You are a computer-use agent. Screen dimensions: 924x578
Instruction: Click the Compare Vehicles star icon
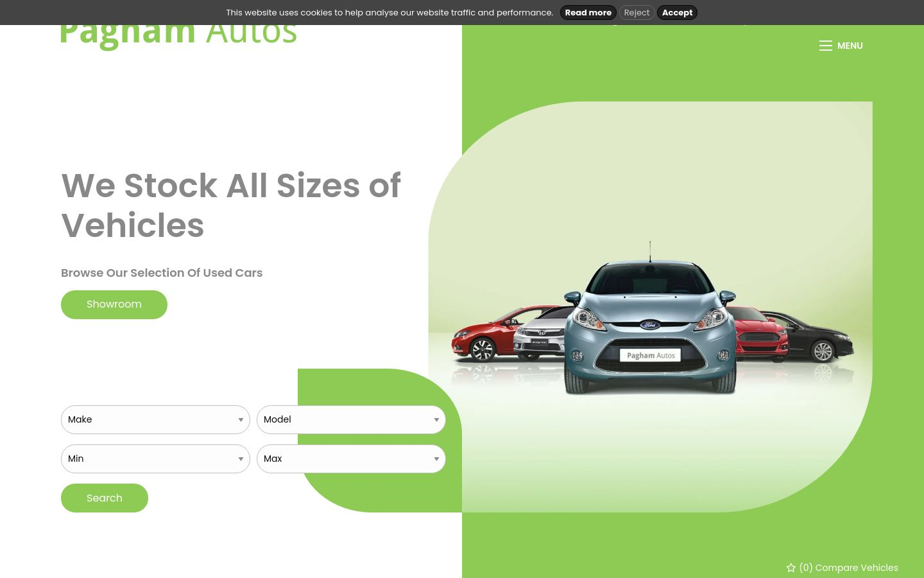pyautogui.click(x=791, y=568)
